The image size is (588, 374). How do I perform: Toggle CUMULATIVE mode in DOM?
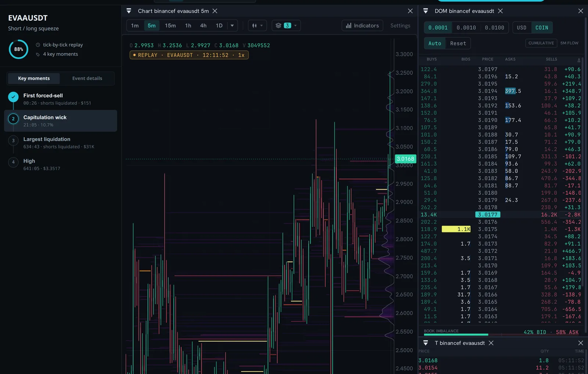[x=541, y=43]
